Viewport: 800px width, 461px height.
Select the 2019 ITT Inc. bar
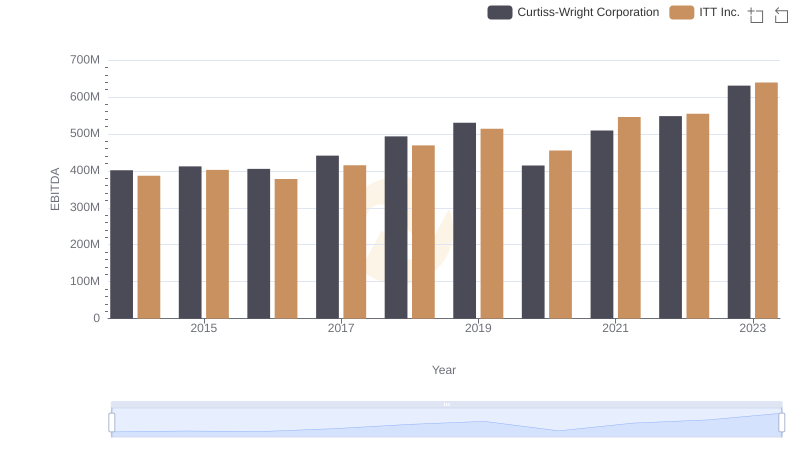[x=492, y=223]
